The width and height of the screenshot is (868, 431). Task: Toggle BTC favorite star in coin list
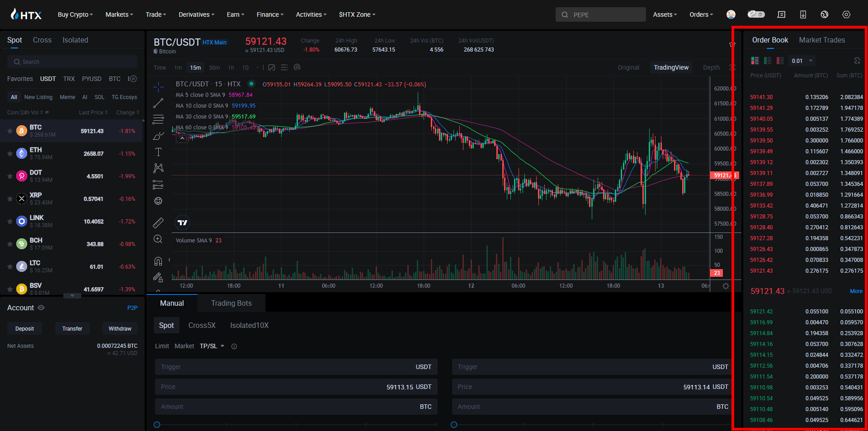[x=10, y=131]
